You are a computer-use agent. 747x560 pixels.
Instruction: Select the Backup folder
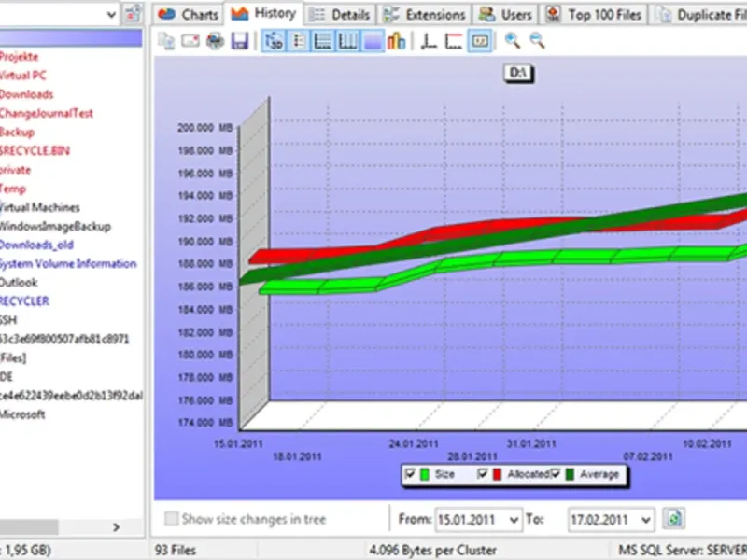coord(17,132)
